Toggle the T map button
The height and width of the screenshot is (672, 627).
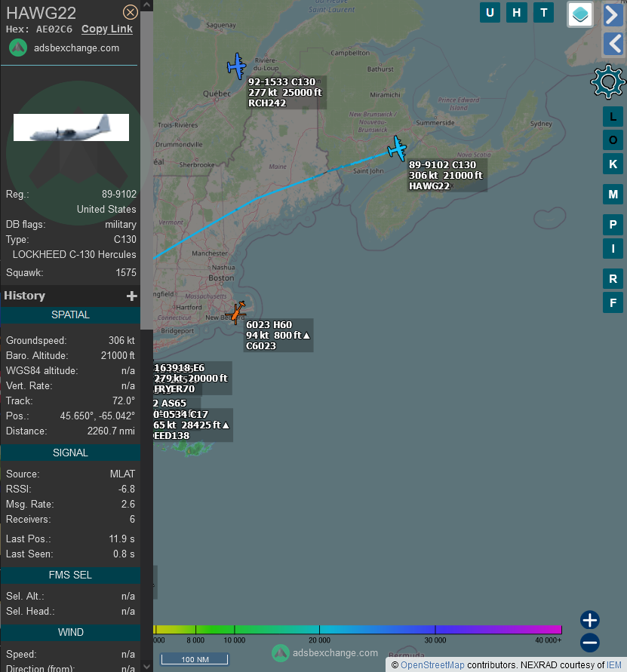pyautogui.click(x=544, y=12)
